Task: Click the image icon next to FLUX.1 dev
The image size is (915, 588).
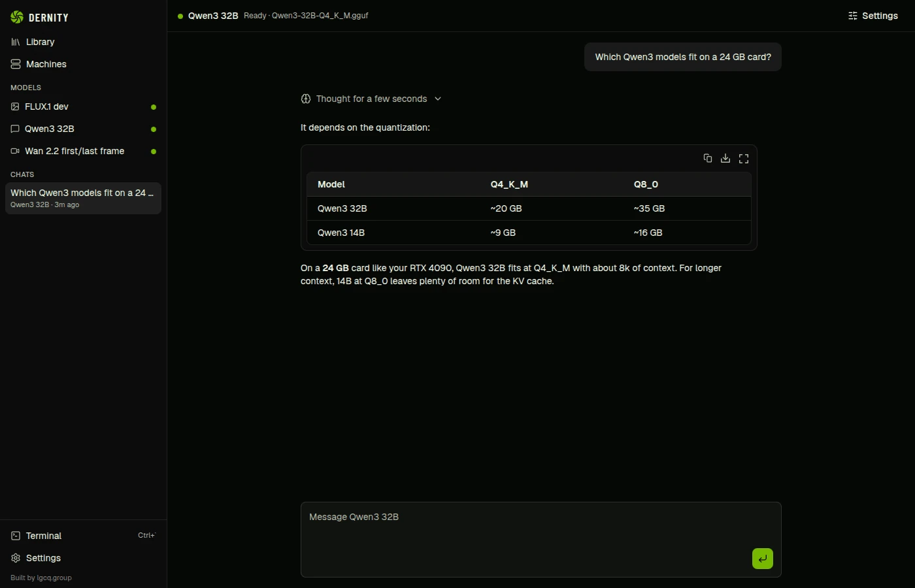Action: point(15,106)
